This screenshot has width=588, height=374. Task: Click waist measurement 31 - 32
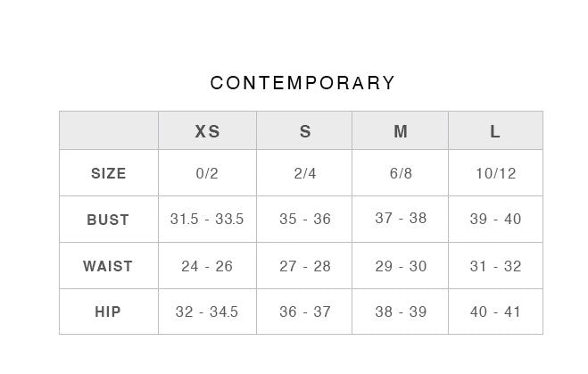click(x=495, y=266)
